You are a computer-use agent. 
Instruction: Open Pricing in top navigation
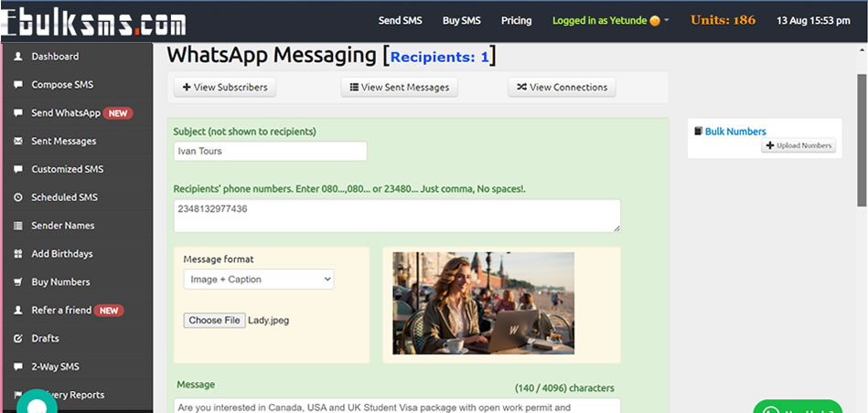517,21
